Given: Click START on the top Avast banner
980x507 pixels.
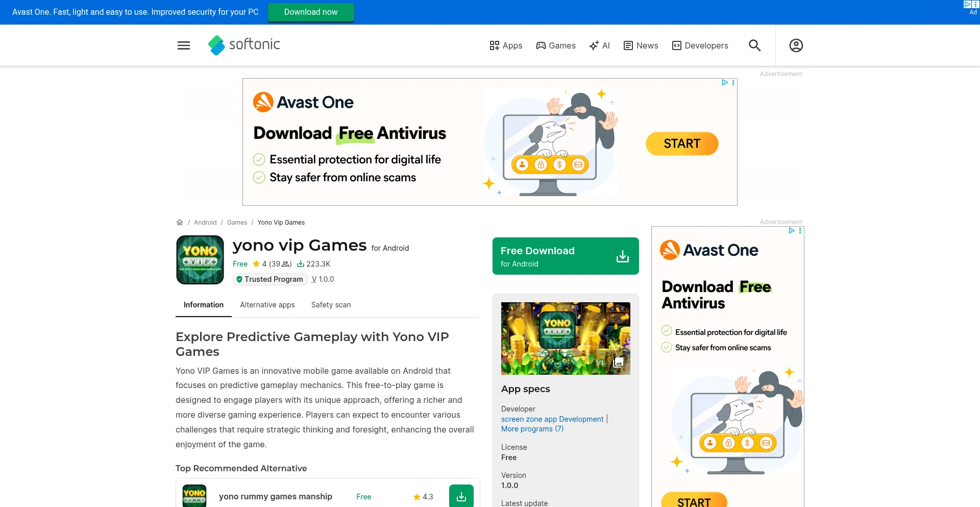Looking at the screenshot, I should point(682,143).
